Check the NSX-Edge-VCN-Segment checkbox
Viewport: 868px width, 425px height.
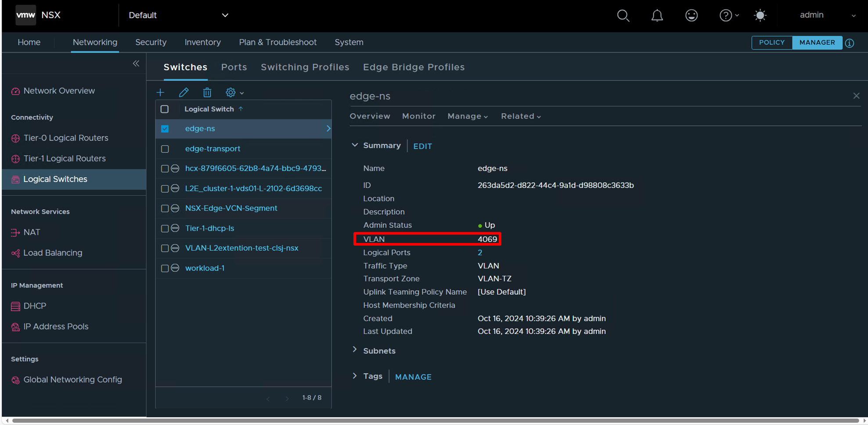[165, 208]
